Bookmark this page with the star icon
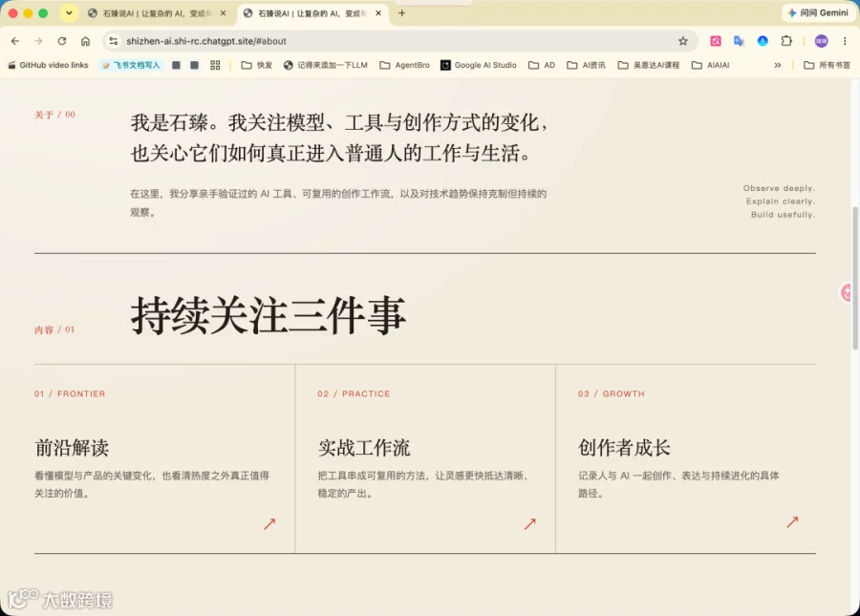860x616 pixels. [x=683, y=41]
